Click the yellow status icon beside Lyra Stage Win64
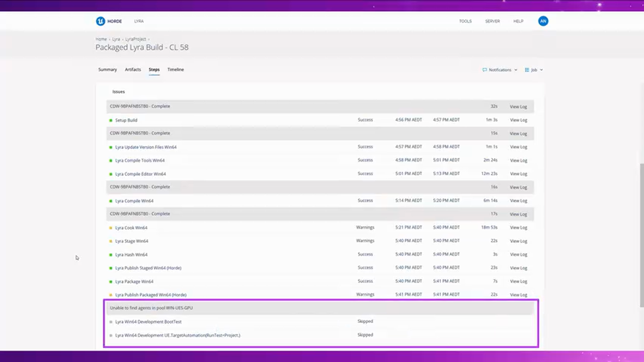 point(111,241)
